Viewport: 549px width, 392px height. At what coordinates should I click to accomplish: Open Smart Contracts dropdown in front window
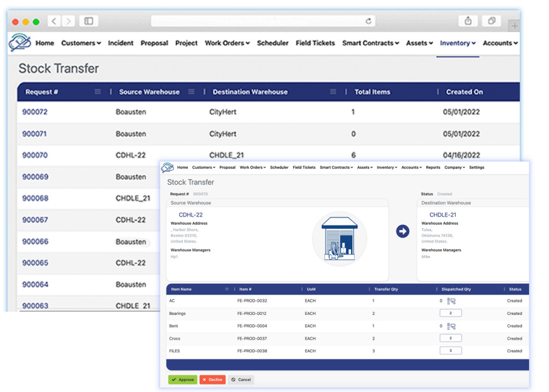[336, 167]
